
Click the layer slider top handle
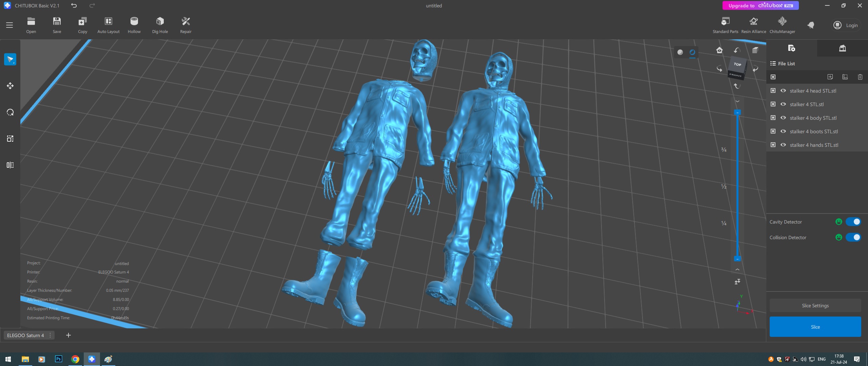[x=737, y=112]
